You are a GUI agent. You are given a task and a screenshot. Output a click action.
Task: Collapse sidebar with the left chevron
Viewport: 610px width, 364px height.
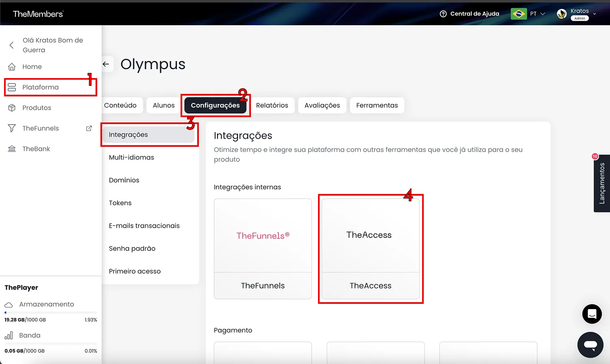(x=11, y=45)
